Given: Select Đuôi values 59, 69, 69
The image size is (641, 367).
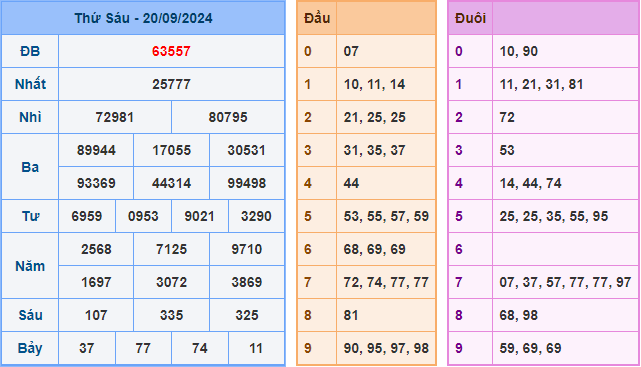Looking at the screenshot, I should pos(530,348).
